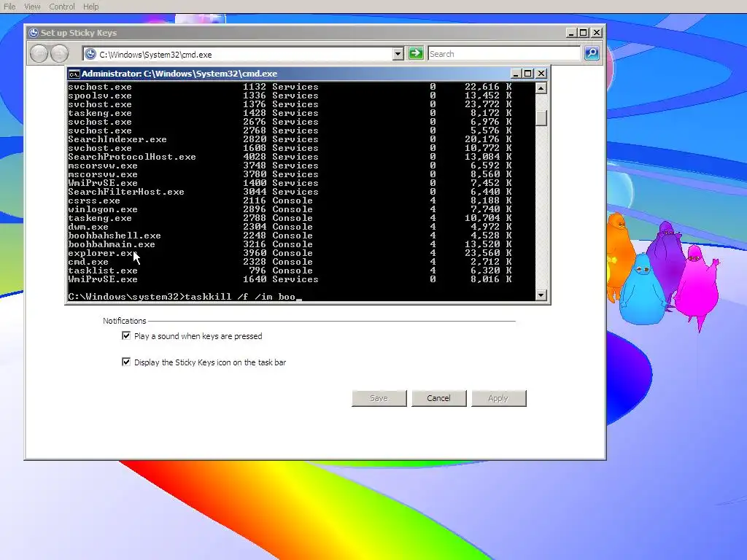Click the Apply button
The image size is (747, 560).
[x=499, y=398]
